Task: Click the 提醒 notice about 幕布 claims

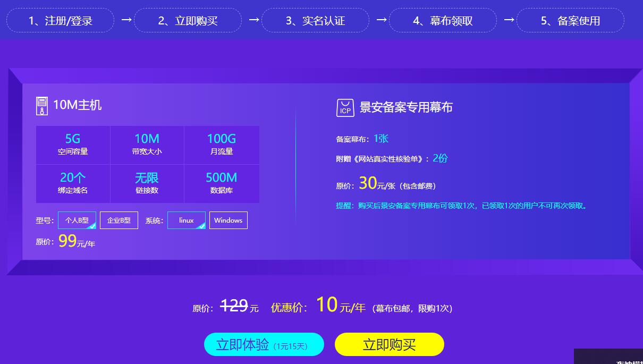Action: [x=462, y=206]
